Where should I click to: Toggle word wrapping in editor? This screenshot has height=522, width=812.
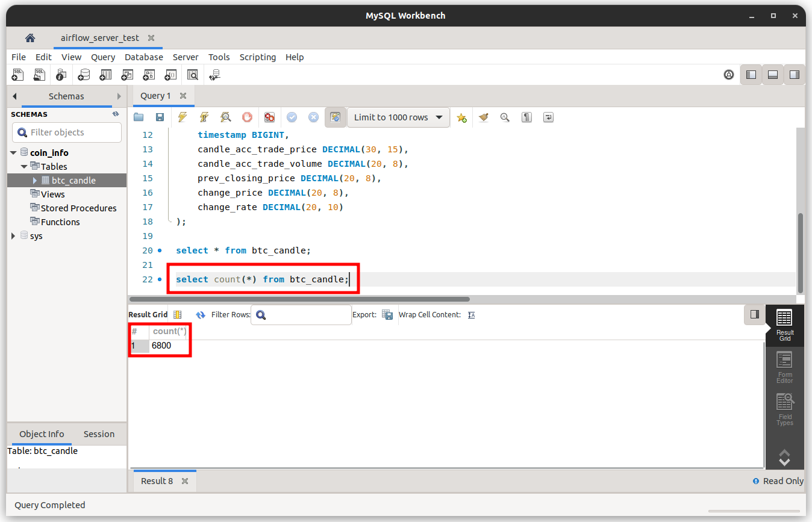pyautogui.click(x=548, y=117)
